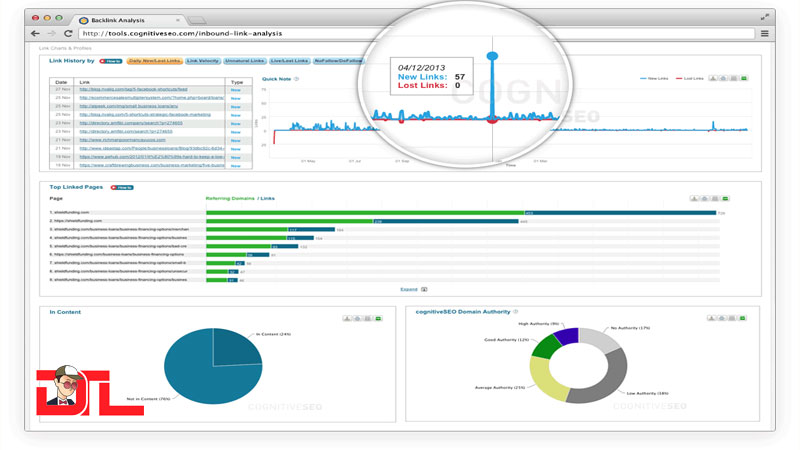Sort link table by Date column
This screenshot has width=800, height=450.
pos(61,82)
